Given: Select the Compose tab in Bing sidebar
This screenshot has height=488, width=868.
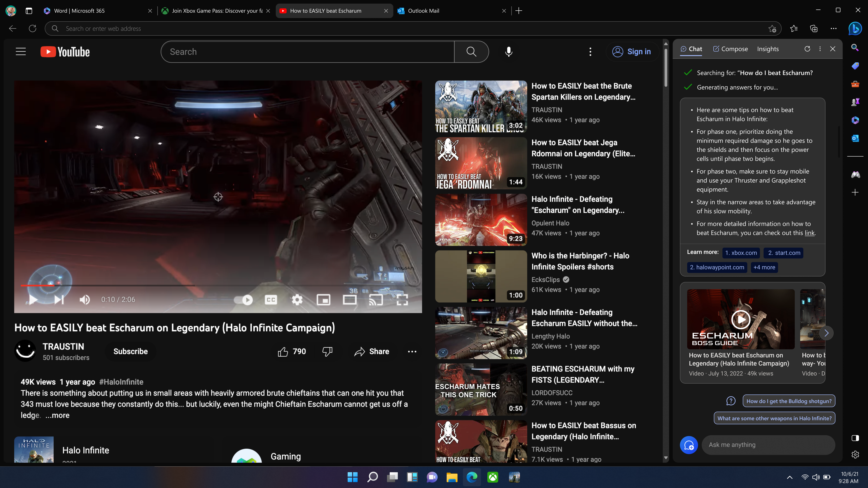Looking at the screenshot, I should pyautogui.click(x=731, y=49).
